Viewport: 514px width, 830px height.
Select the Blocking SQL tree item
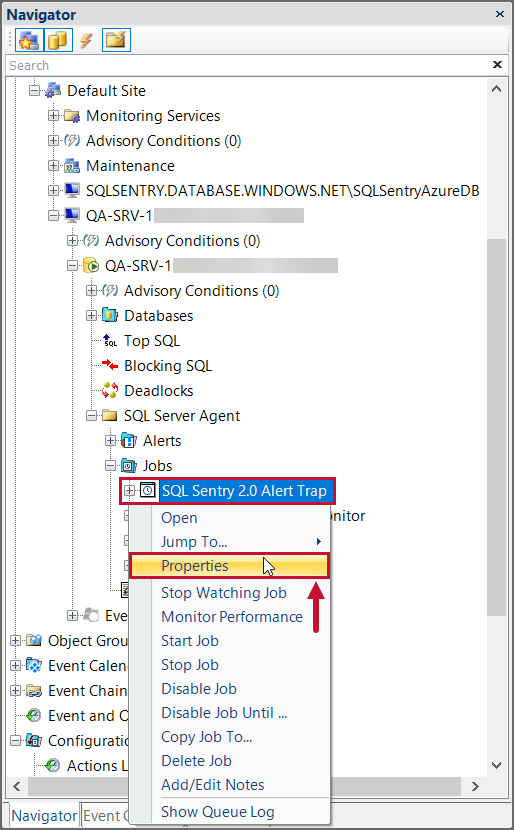pyautogui.click(x=168, y=366)
